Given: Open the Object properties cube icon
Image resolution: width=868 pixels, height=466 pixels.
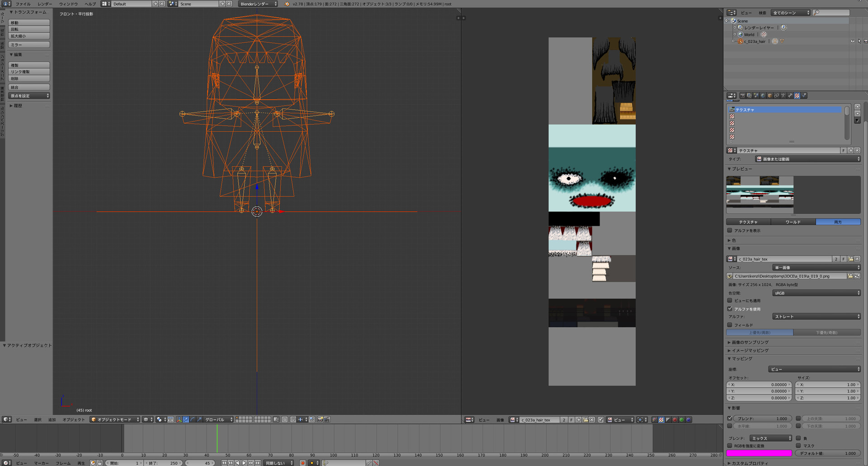Looking at the screenshot, I should [x=769, y=96].
